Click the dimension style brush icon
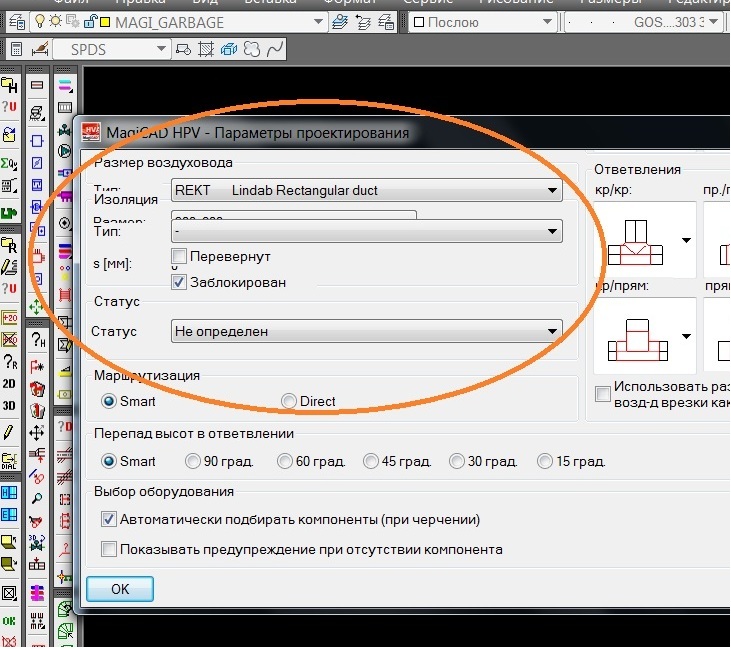This screenshot has width=731, height=649. click(x=40, y=49)
